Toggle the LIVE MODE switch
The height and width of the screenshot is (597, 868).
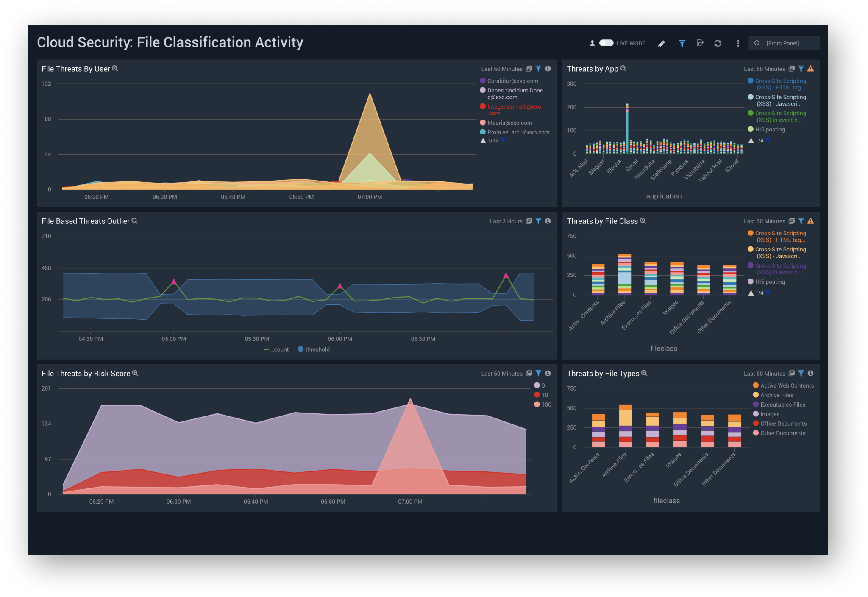click(606, 43)
